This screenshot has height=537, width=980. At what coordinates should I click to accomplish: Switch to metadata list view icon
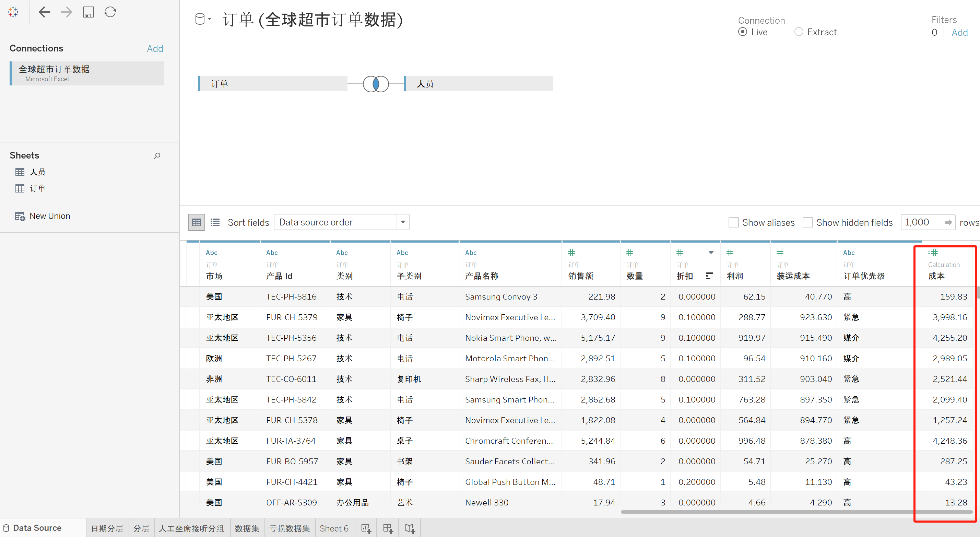(x=215, y=222)
